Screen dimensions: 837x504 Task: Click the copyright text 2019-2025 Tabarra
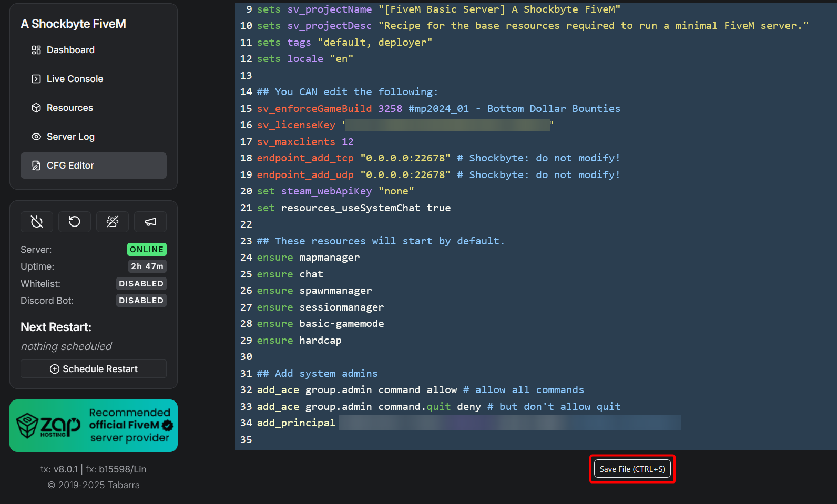click(x=94, y=485)
